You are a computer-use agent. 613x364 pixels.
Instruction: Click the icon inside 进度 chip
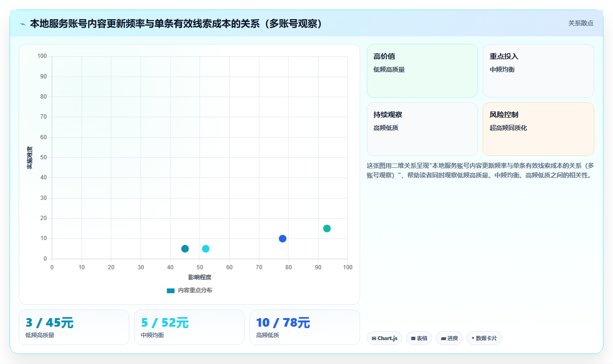(x=443, y=339)
